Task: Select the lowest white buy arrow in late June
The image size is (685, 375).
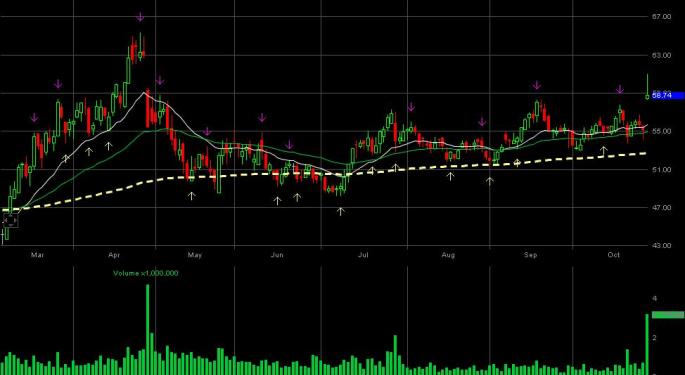Action: 341,212
